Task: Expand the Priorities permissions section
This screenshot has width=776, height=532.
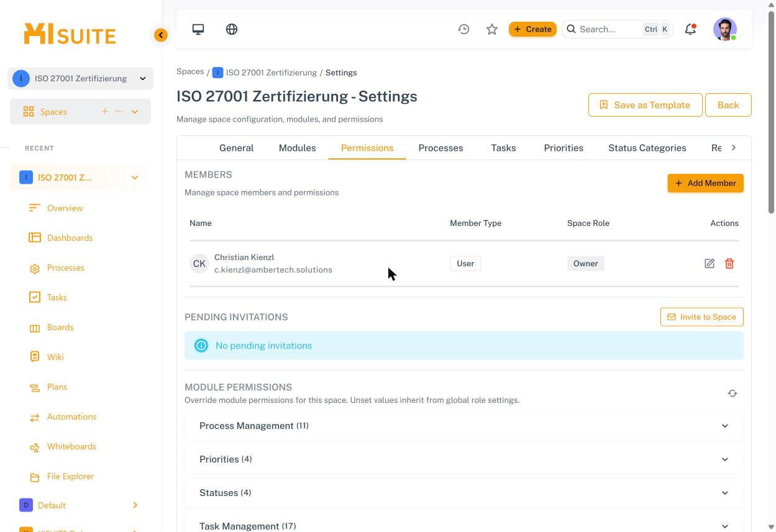Action: pos(464,459)
